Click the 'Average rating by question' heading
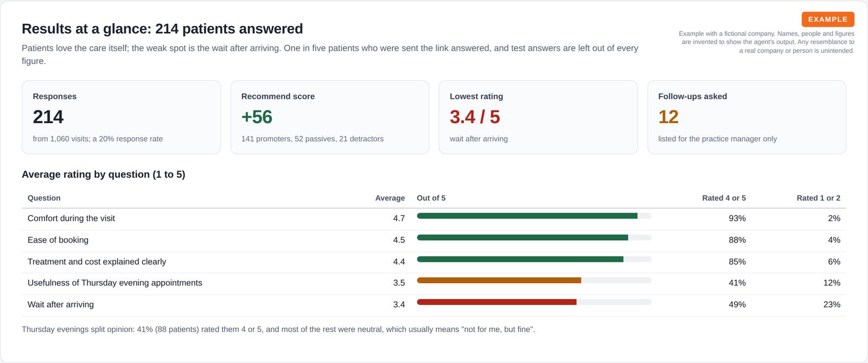 [x=104, y=174]
